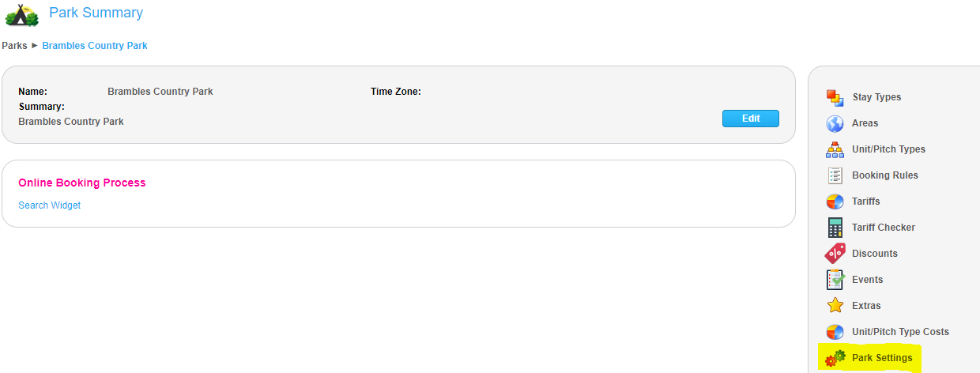Select the Booking Rules checklist icon
Image resolution: width=980 pixels, height=373 pixels.
pos(835,175)
